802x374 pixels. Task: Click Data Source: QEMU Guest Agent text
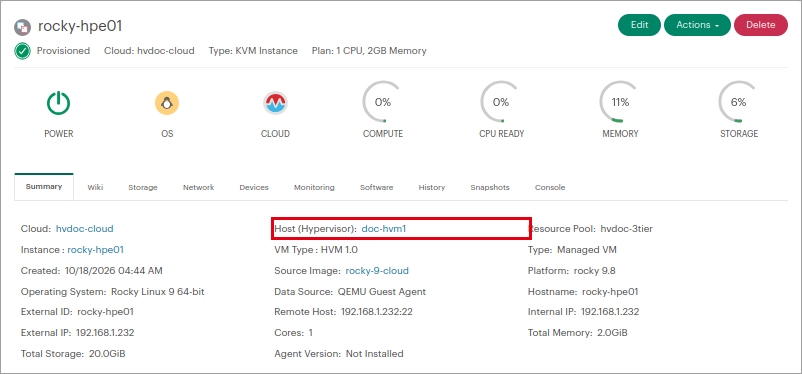tap(350, 292)
